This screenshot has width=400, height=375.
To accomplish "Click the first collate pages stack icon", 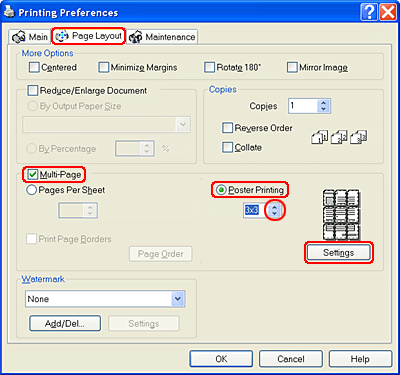I will pyautogui.click(x=319, y=137).
